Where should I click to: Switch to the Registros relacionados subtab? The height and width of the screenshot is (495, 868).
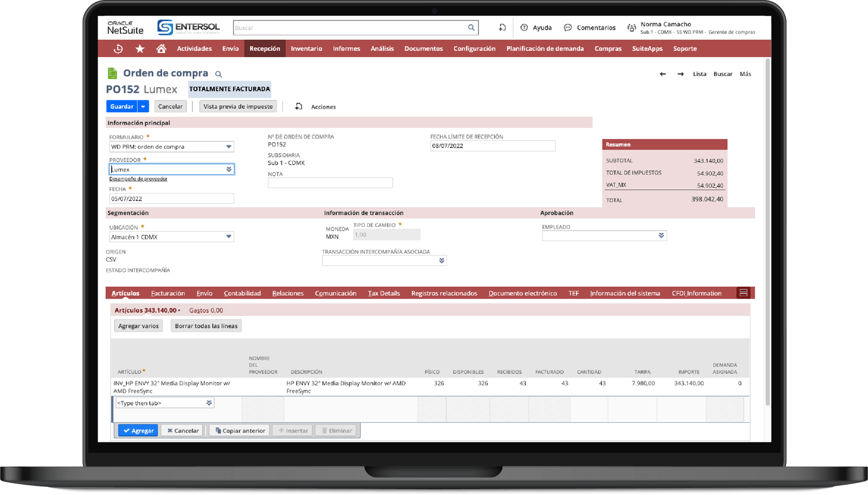[444, 293]
